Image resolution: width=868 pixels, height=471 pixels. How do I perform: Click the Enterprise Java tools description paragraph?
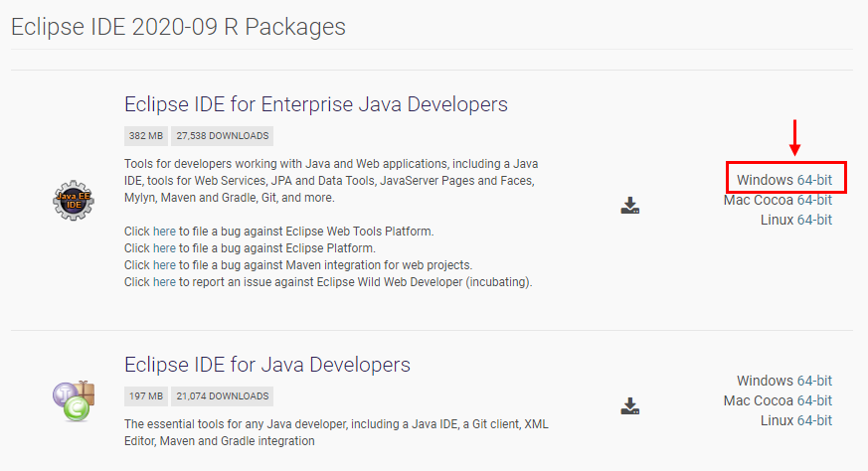point(331,181)
